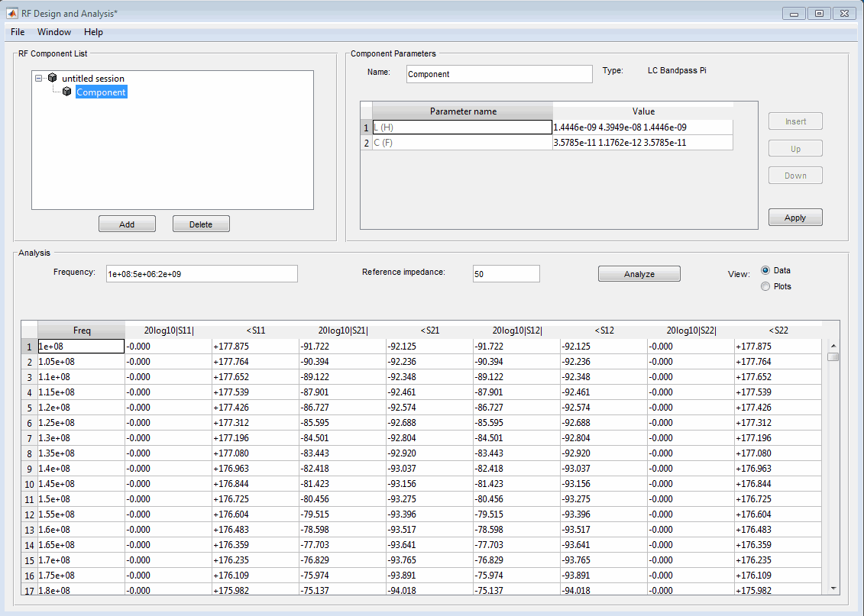Click the S12 magnitude cell -86.727 in row 5
Viewport: 864px width, 616px height.
pyautogui.click(x=517, y=408)
